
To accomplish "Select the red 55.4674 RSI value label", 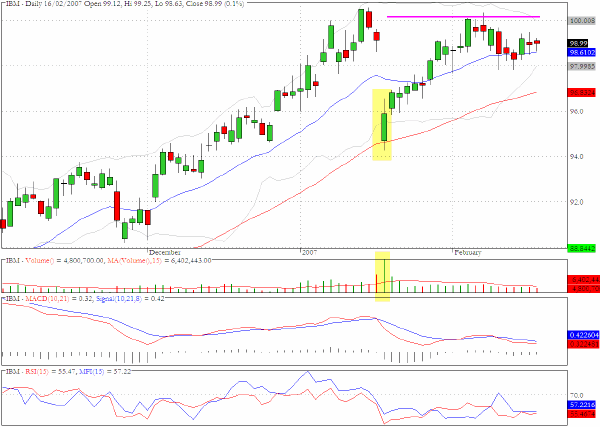I will [582, 414].
